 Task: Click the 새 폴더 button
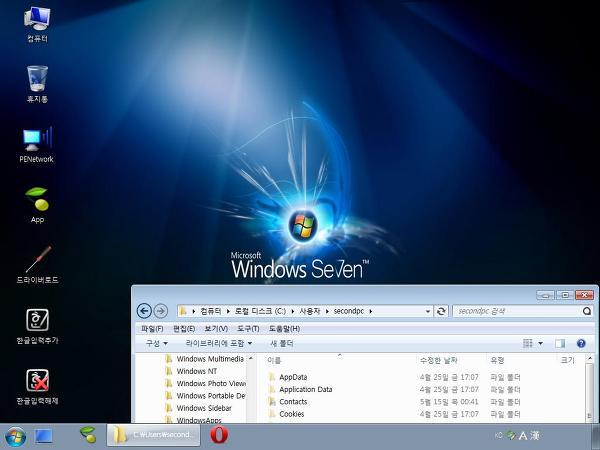(x=282, y=343)
